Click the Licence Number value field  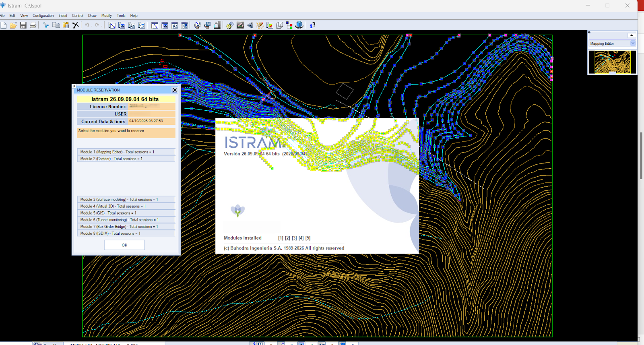(152, 107)
